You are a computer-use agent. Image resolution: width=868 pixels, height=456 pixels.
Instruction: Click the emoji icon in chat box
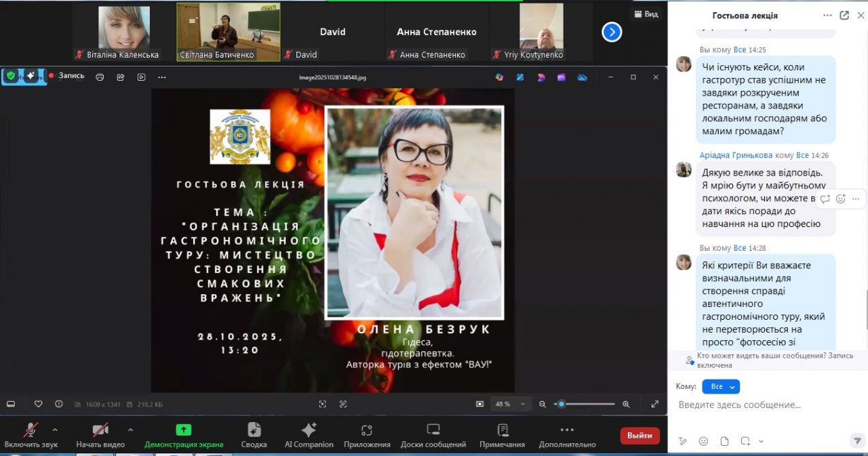click(x=703, y=441)
